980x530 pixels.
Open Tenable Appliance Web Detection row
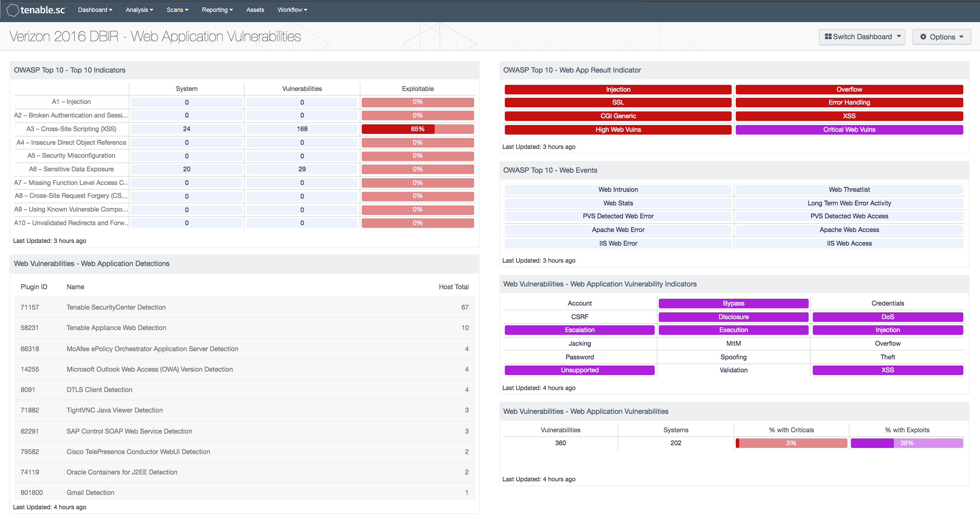(245, 328)
